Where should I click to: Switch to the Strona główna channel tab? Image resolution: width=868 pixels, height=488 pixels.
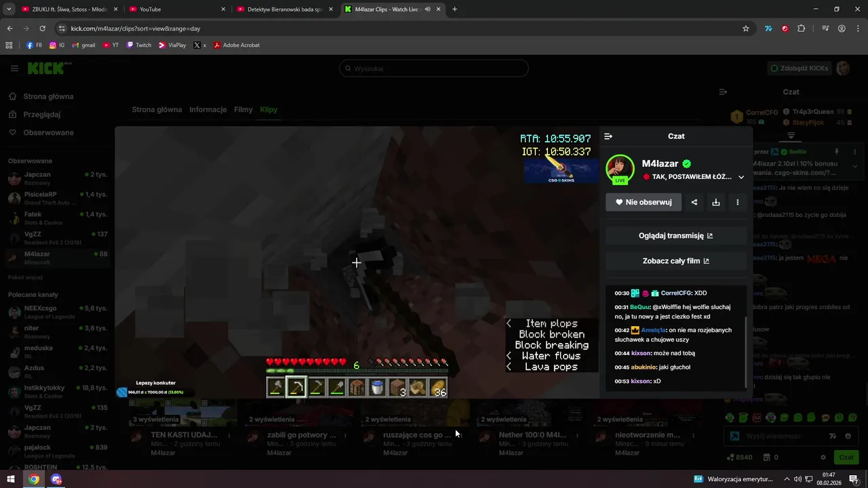(x=157, y=110)
